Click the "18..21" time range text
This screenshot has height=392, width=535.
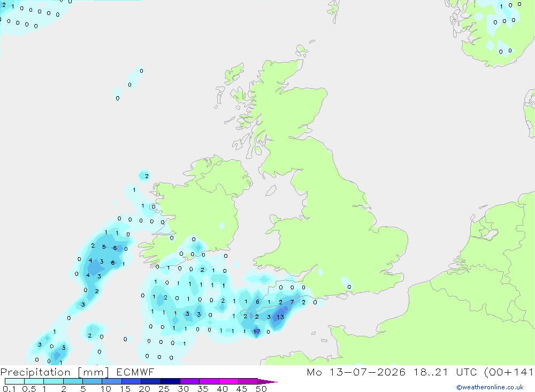click(x=431, y=372)
